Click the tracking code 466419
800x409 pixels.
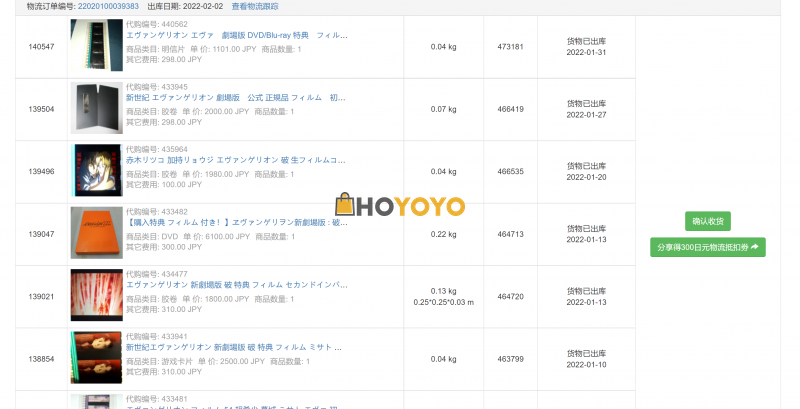(510, 109)
